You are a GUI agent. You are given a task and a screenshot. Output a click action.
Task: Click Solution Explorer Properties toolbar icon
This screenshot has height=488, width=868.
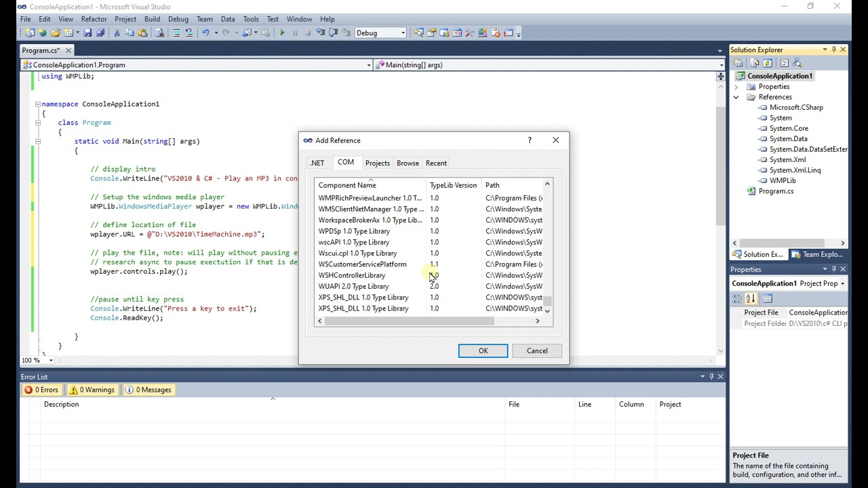click(x=738, y=63)
